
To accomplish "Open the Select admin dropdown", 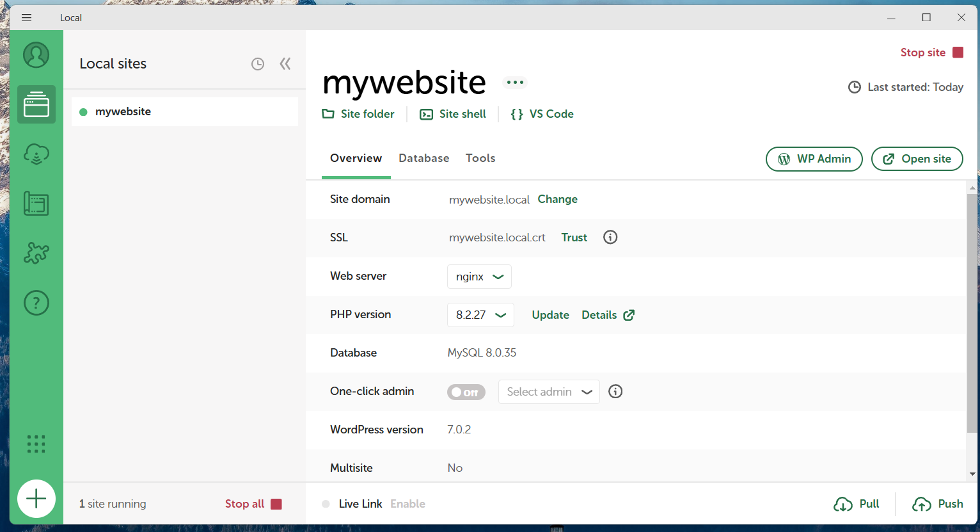I will 549,392.
